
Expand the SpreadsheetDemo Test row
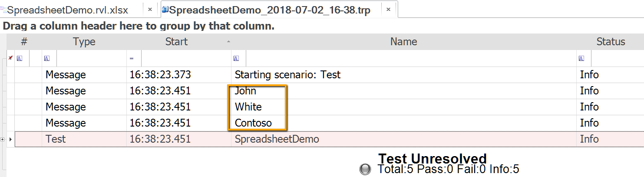coord(3,139)
